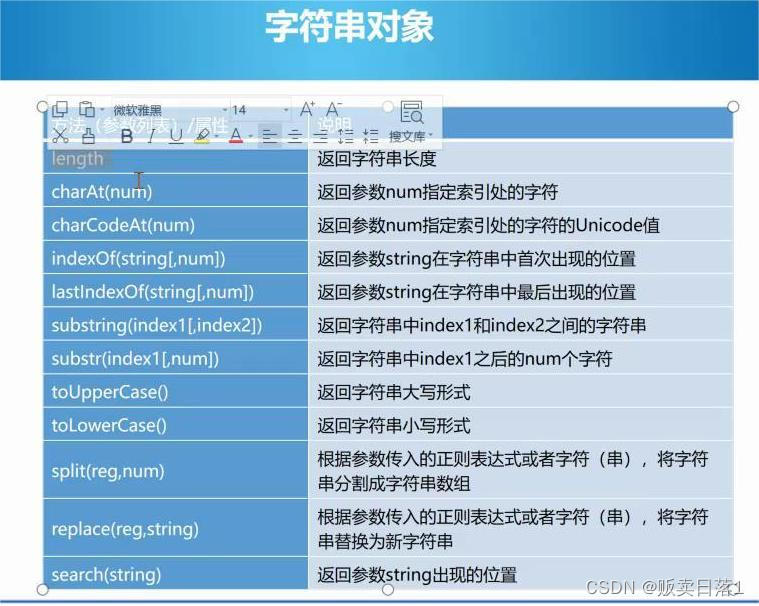Click the 返回字符串大写形式 cell

coord(520,392)
